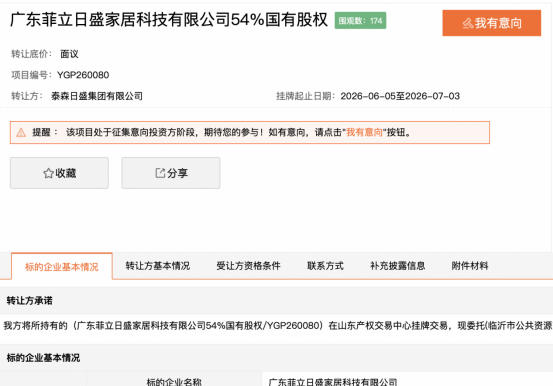Click the transferor name 泰森日盛集团有限公司
Viewport: 553px width, 386px height.
coord(97,96)
